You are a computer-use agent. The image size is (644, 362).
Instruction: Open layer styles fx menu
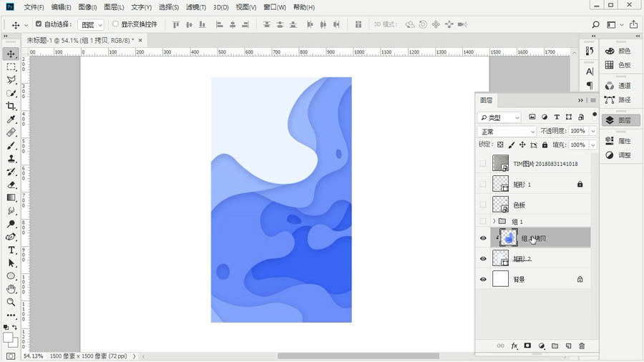514,346
